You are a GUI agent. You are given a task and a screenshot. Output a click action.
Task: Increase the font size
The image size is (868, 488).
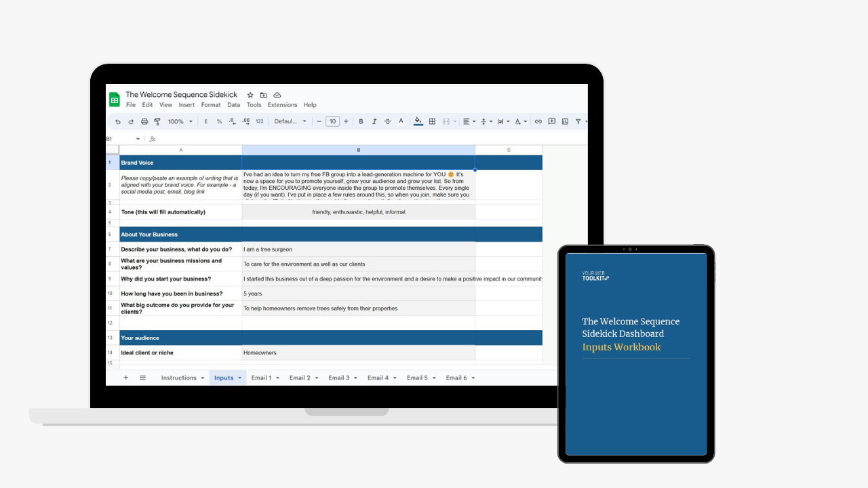point(346,122)
